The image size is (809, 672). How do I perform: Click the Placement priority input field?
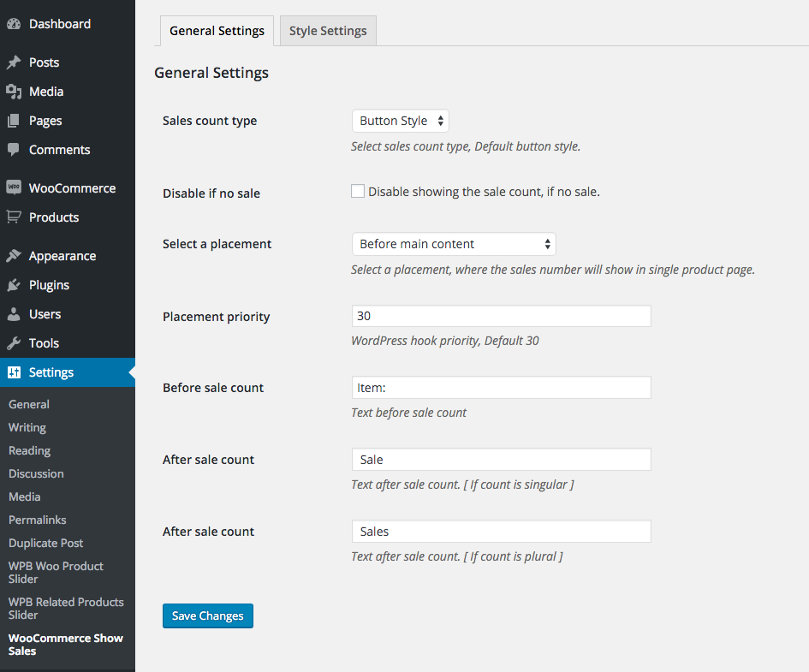(x=502, y=316)
